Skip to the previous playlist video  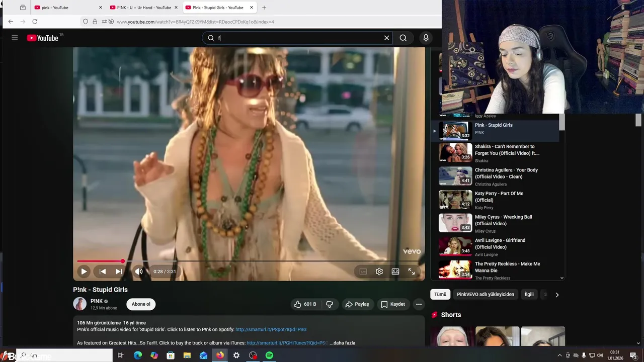click(x=102, y=271)
